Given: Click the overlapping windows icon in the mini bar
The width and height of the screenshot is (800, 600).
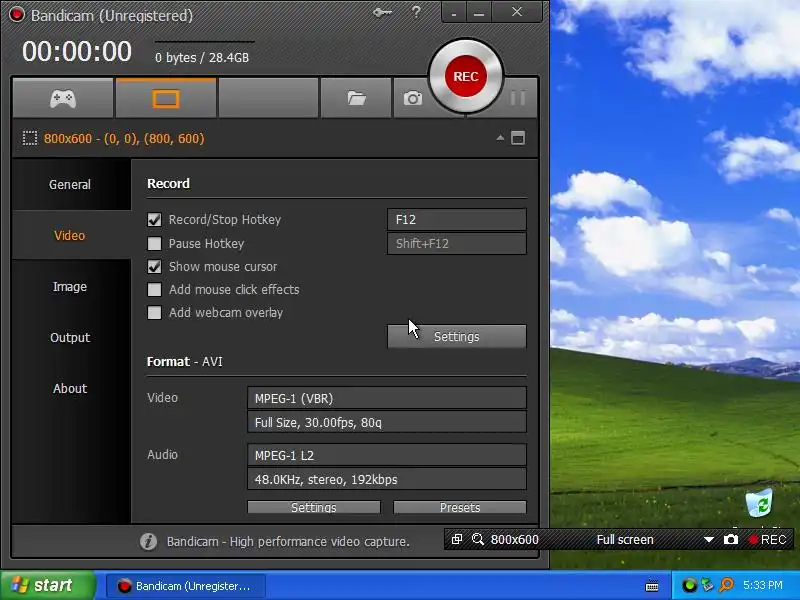Looking at the screenshot, I should [457, 539].
